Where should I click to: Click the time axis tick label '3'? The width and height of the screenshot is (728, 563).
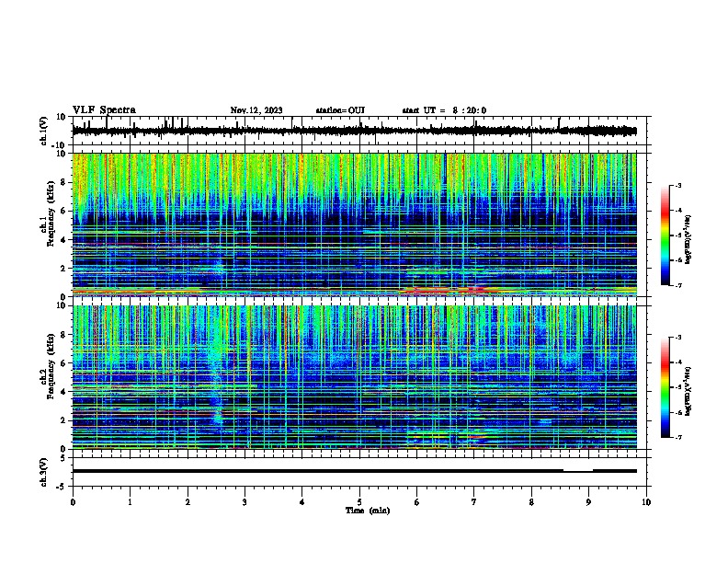point(245,502)
